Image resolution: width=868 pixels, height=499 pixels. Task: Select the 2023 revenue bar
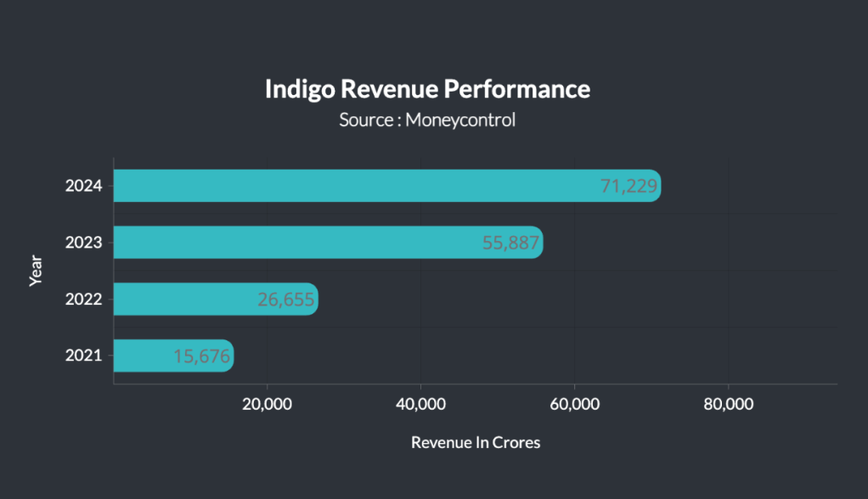tap(297, 243)
